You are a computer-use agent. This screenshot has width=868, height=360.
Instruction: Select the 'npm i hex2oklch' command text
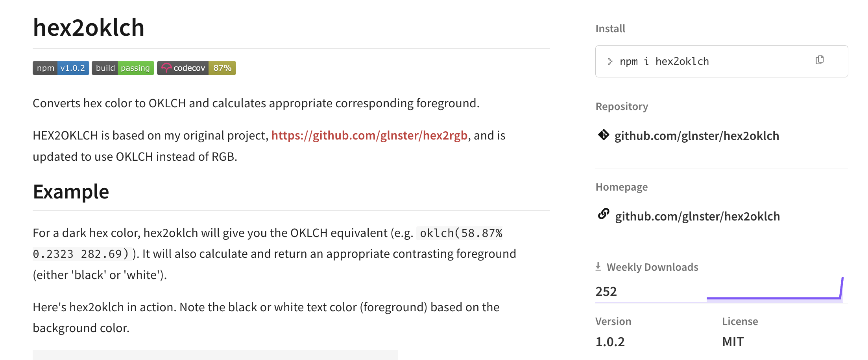664,62
